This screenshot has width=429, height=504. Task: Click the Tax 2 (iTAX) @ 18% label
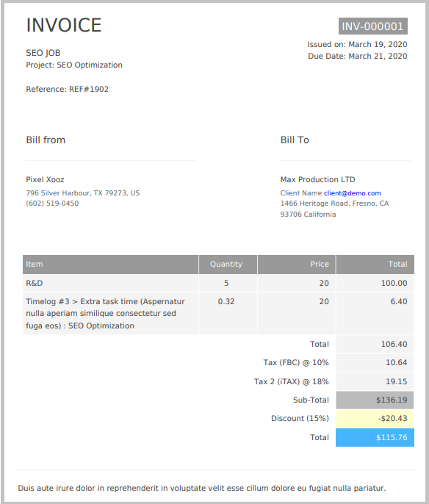coord(292,381)
